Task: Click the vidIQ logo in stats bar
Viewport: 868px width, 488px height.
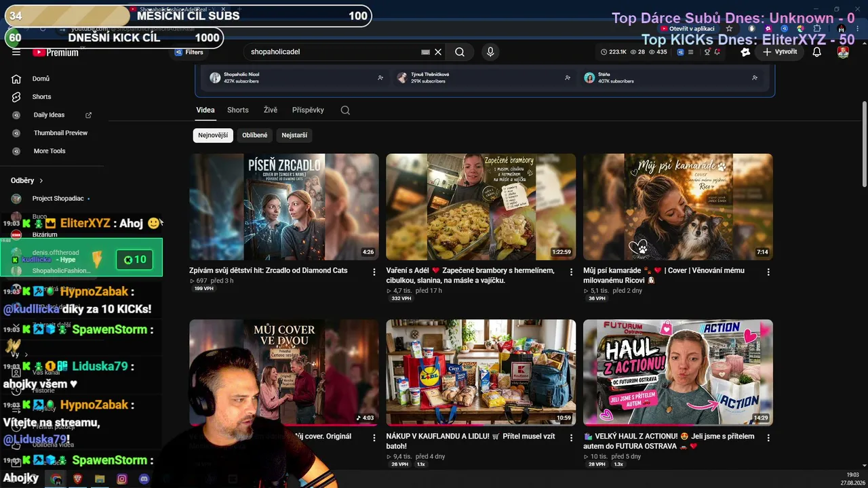Action: [x=680, y=52]
